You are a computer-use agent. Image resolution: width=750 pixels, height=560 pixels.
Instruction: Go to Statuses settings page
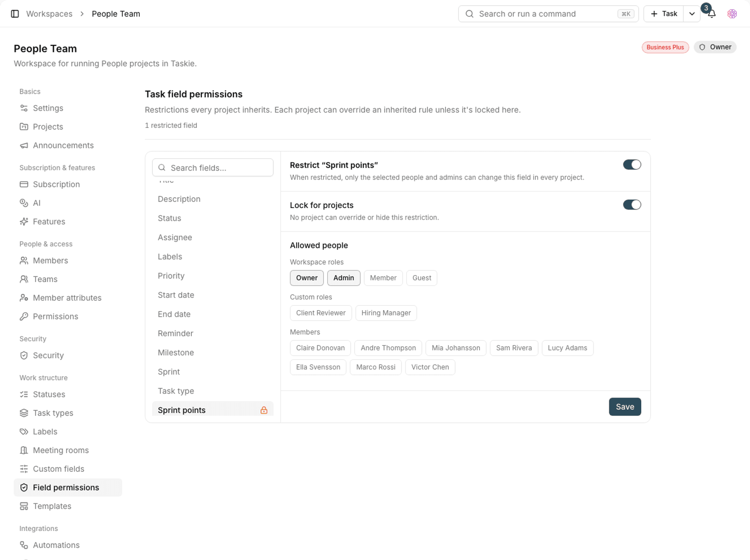click(68, 395)
